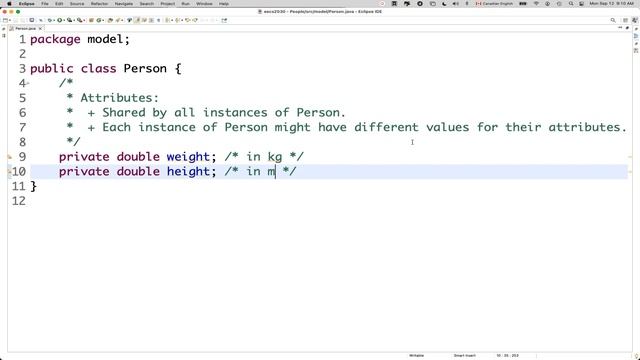This screenshot has height=360, width=640.
Task: Click the 'Writable' status bar entry
Action: point(416,356)
